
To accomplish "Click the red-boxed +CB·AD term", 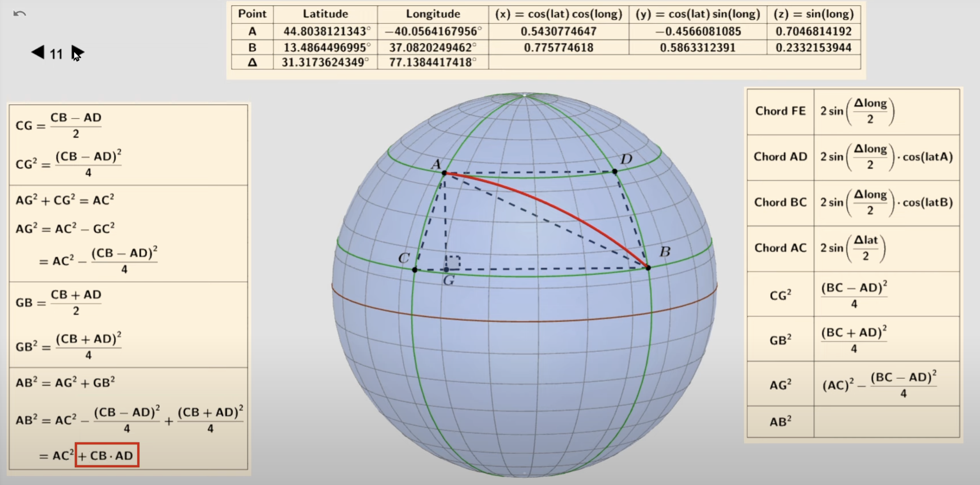I will point(107,455).
